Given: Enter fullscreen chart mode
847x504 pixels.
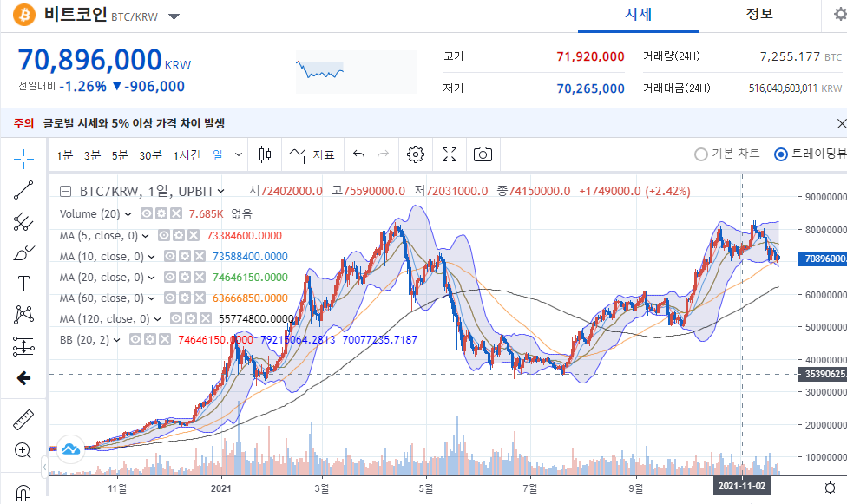Looking at the screenshot, I should (x=450, y=154).
